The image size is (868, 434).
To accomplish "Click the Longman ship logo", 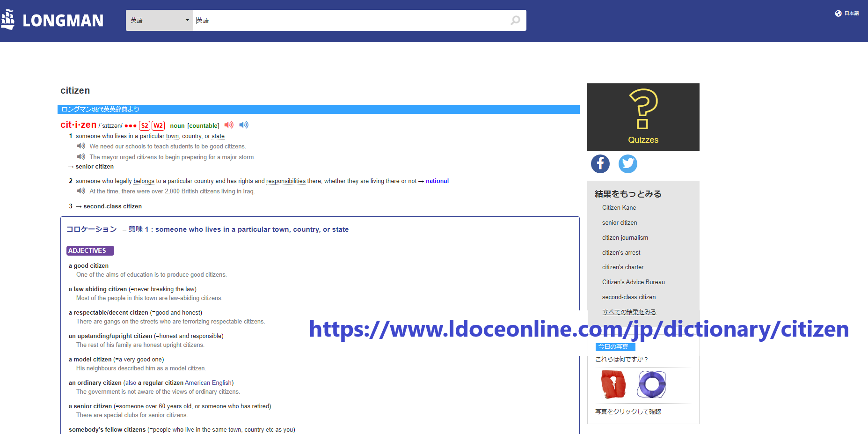I will [8, 20].
